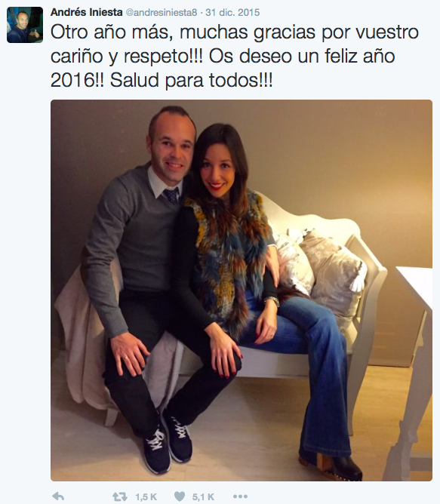This screenshot has height=504, width=440.
Task: Open more options via the three-dots icon
Action: tap(240, 496)
